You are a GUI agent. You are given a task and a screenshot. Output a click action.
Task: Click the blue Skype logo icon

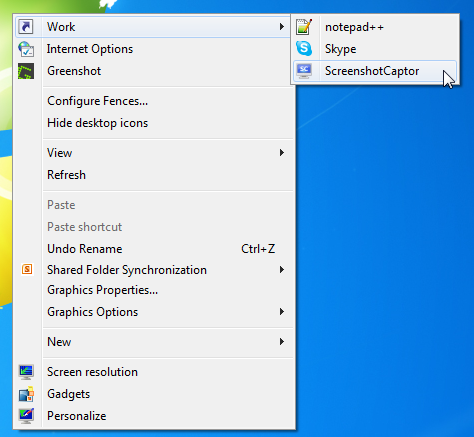tap(304, 49)
